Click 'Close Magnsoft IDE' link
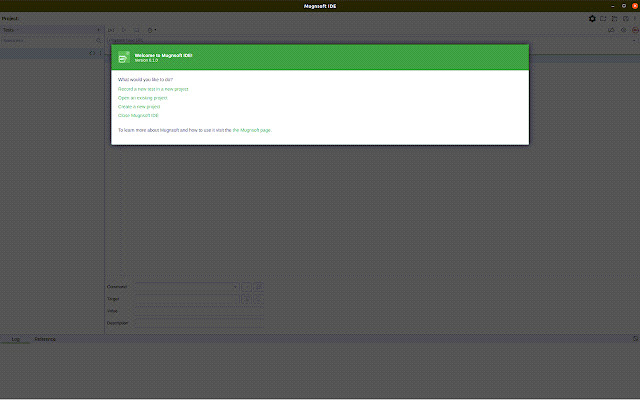Viewport: 640px width, 400px height. (x=138, y=116)
